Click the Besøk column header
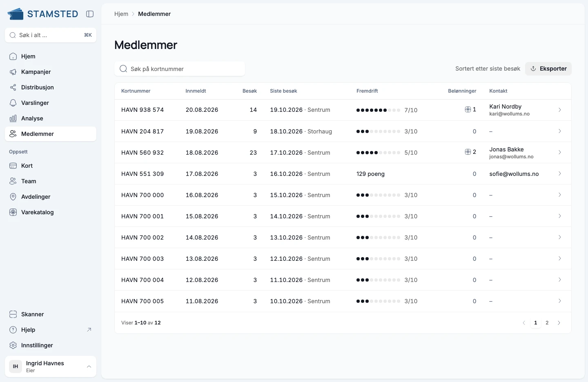The width and height of the screenshot is (588, 382). [x=249, y=91]
